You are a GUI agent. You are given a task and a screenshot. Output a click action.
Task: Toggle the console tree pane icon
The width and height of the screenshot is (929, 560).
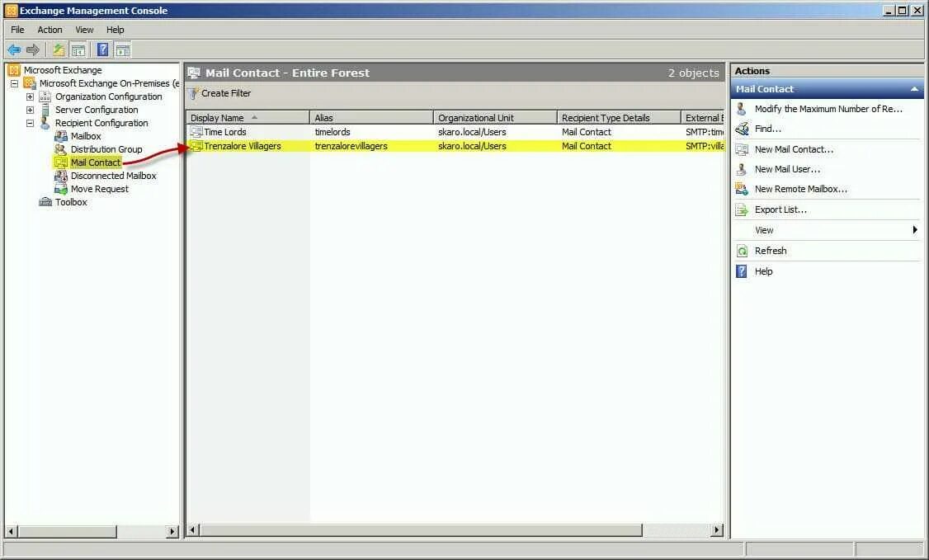pos(78,50)
